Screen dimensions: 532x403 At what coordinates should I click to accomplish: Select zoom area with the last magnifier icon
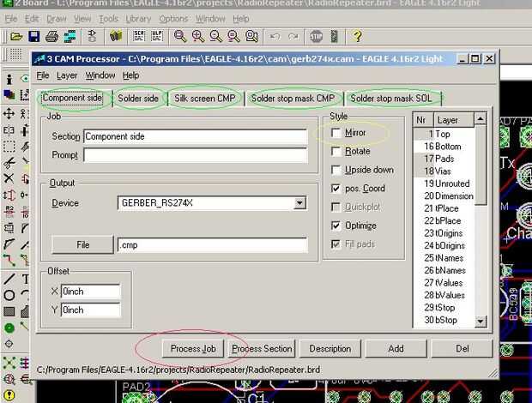click(251, 36)
